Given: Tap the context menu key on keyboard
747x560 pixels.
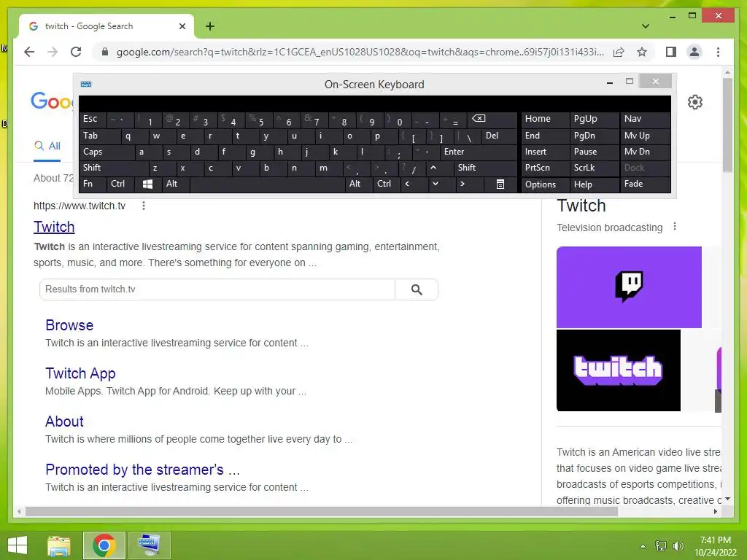Looking at the screenshot, I should tap(500, 184).
